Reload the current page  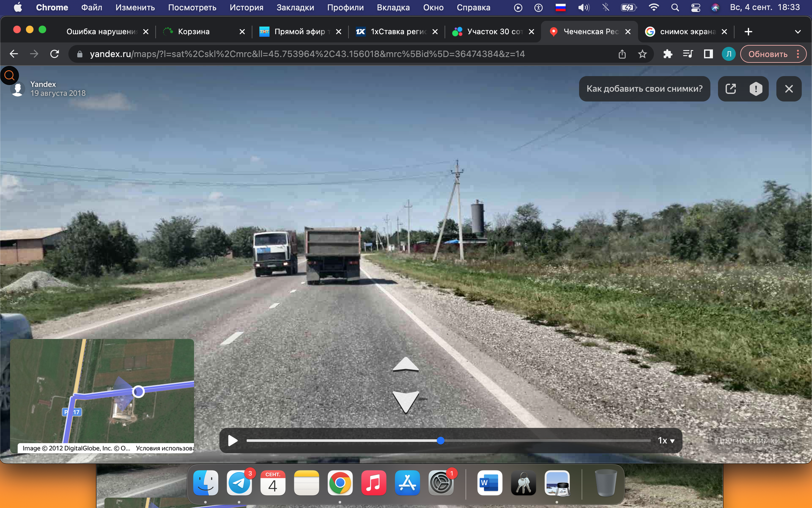click(55, 54)
